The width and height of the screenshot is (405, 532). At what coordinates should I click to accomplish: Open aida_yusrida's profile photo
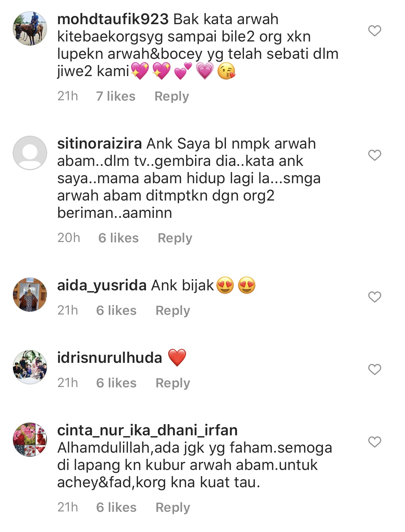tap(30, 295)
